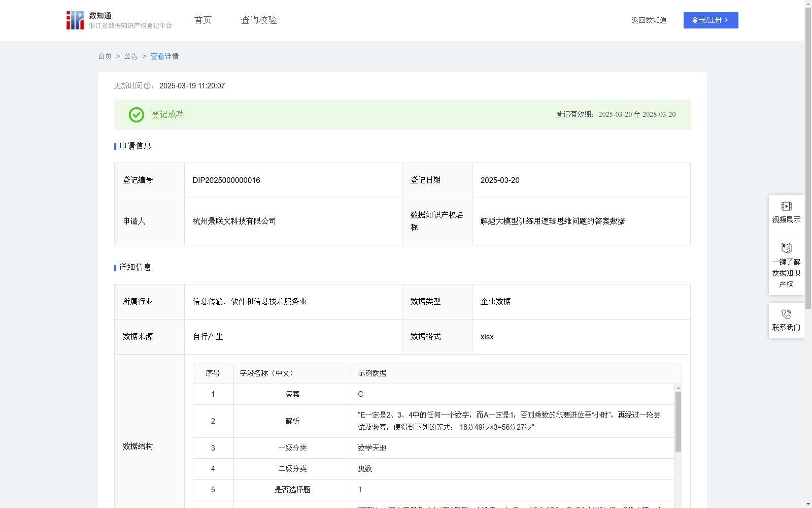Click the 二级分类 field name
This screenshot has height=508, width=812.
point(292,469)
